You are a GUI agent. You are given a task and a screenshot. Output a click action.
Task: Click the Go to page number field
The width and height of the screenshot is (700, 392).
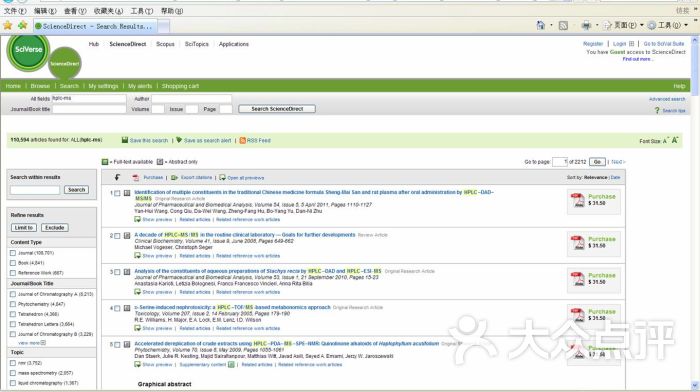point(560,162)
